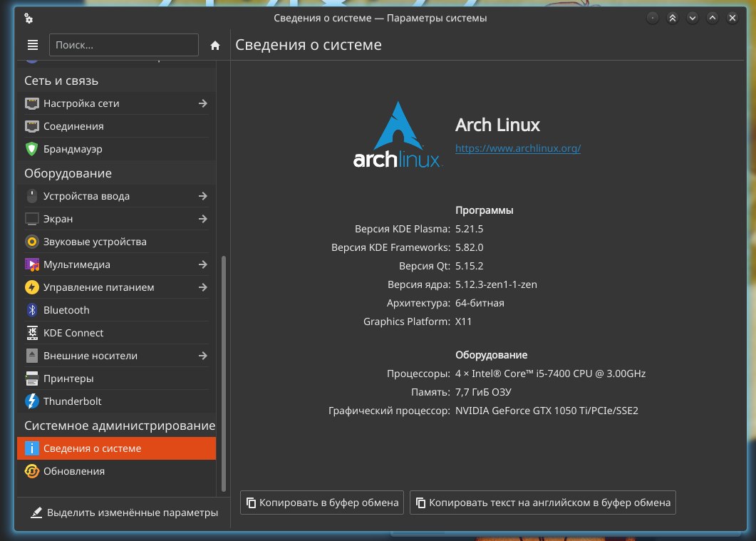The image size is (756, 541).
Task: Click the eject icon for Внешние носители
Action: pos(32,356)
